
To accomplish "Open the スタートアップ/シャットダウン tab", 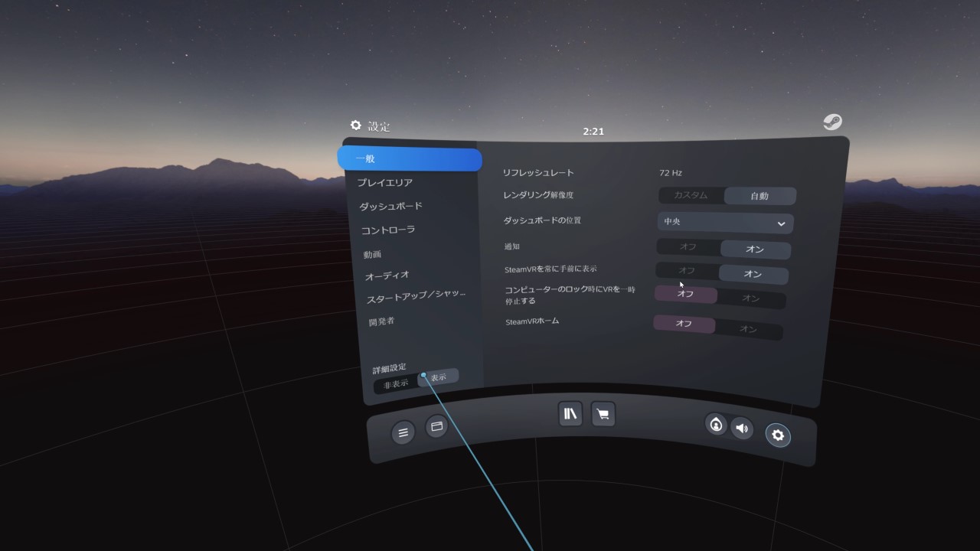I will point(414,296).
